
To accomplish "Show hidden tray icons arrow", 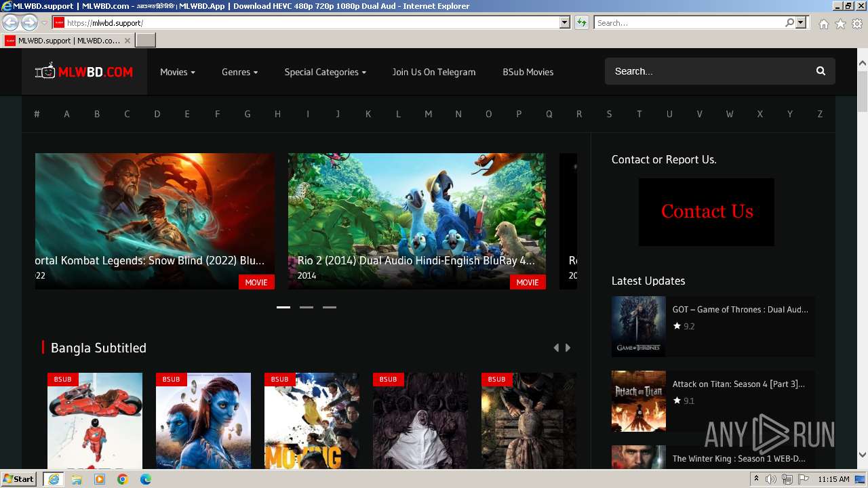I will (x=756, y=479).
